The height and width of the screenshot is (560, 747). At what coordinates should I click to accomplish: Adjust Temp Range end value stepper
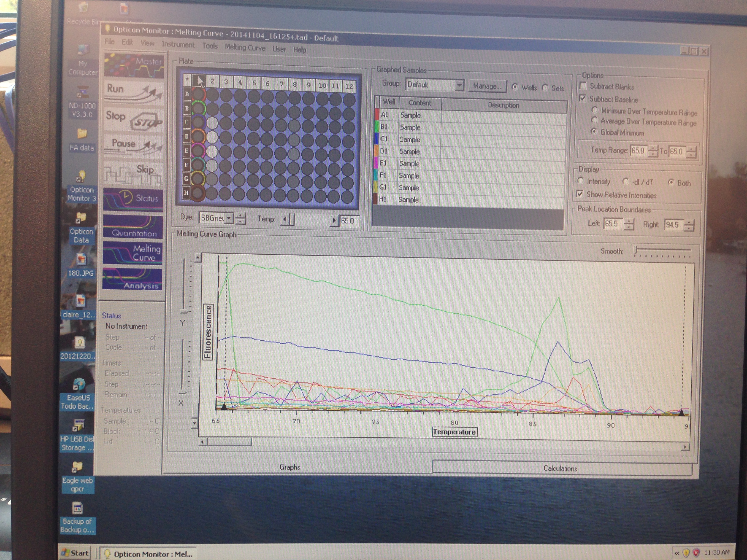(691, 152)
